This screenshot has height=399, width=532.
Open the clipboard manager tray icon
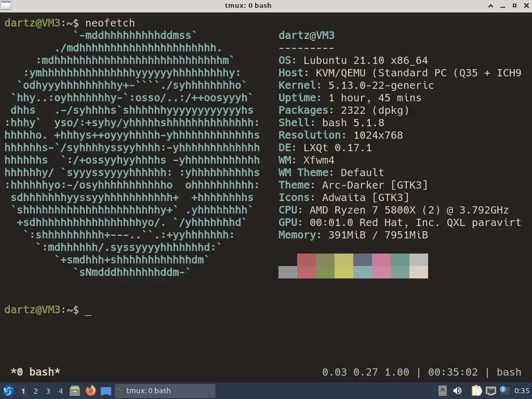coord(476,391)
